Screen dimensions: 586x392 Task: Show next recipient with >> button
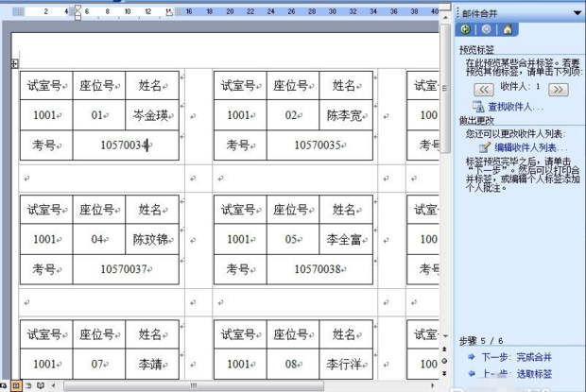coord(559,90)
